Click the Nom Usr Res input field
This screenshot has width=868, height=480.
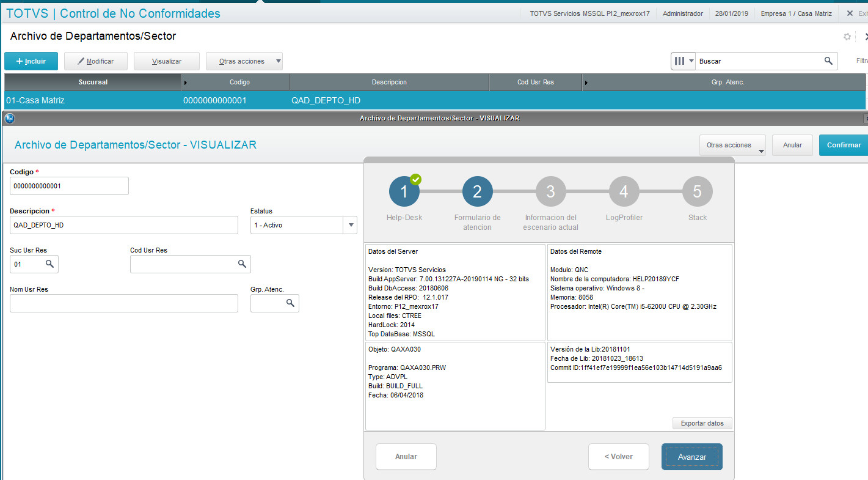tap(124, 303)
